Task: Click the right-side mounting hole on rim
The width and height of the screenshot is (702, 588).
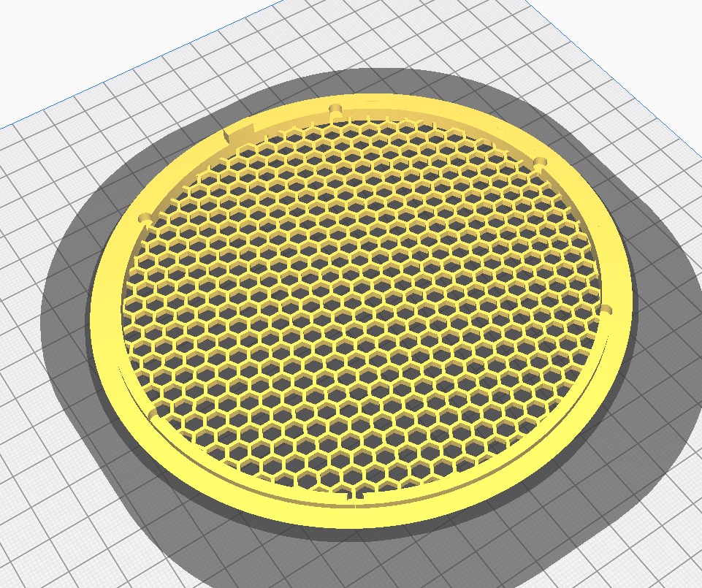Action: tap(606, 310)
